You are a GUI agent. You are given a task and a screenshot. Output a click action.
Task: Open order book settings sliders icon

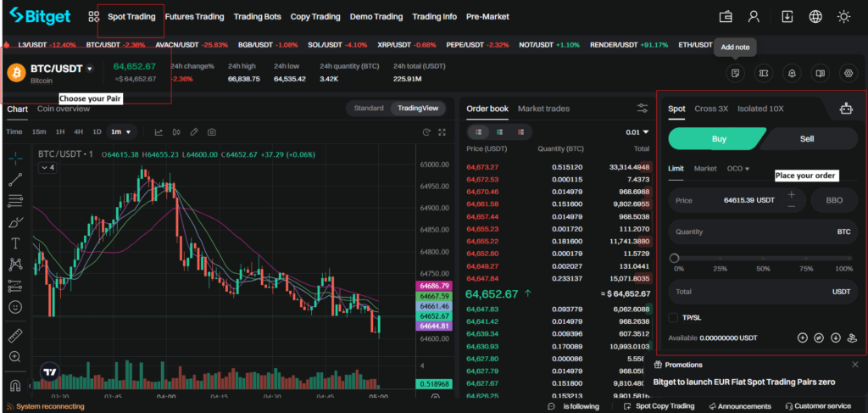click(643, 109)
